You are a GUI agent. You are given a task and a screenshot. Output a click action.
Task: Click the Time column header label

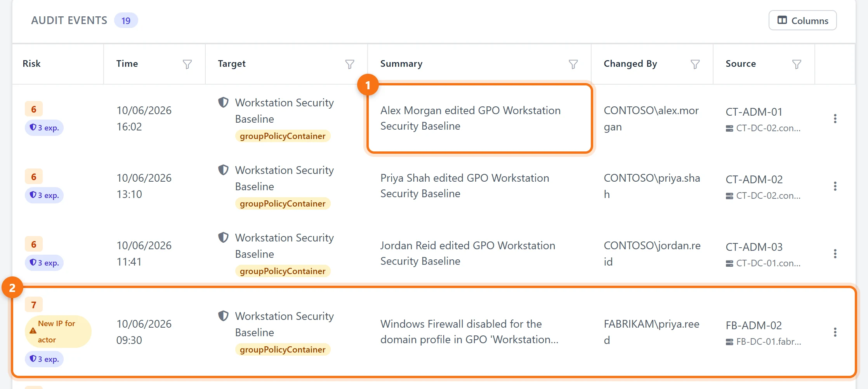coord(127,64)
